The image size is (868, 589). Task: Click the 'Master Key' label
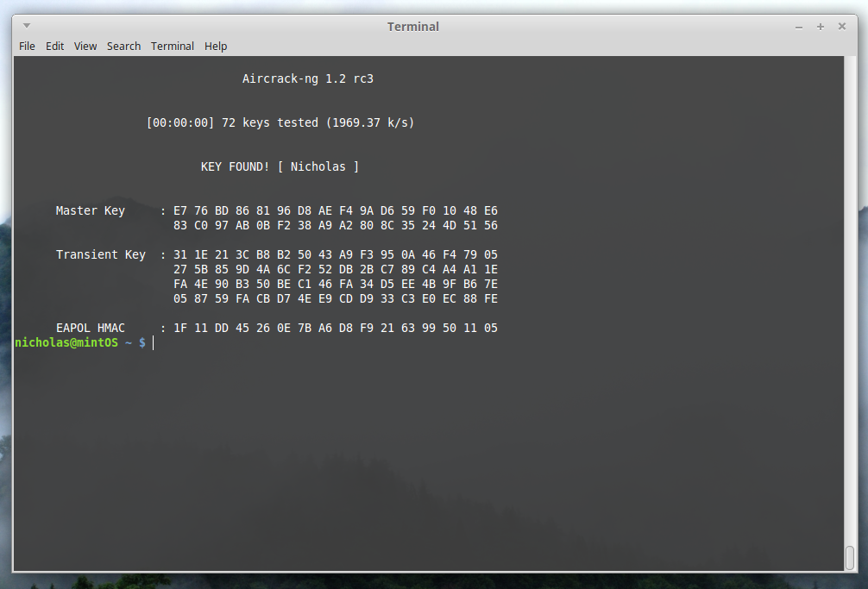(x=91, y=210)
